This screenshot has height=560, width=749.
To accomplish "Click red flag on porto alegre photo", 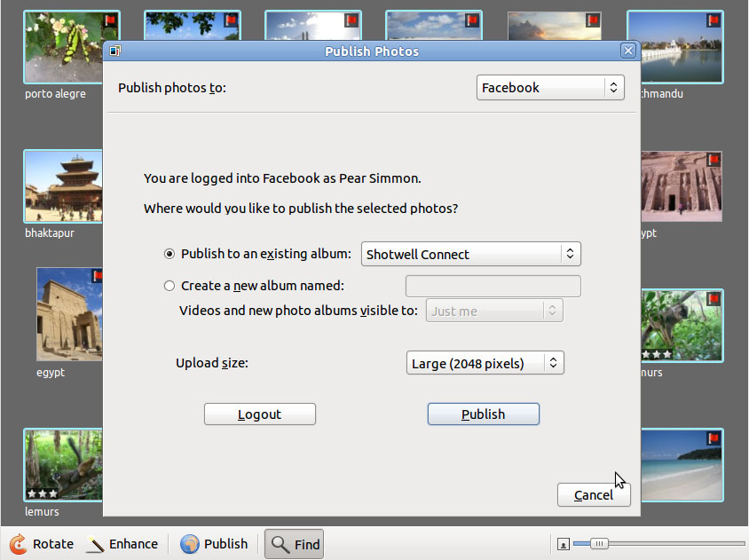I will [110, 20].
